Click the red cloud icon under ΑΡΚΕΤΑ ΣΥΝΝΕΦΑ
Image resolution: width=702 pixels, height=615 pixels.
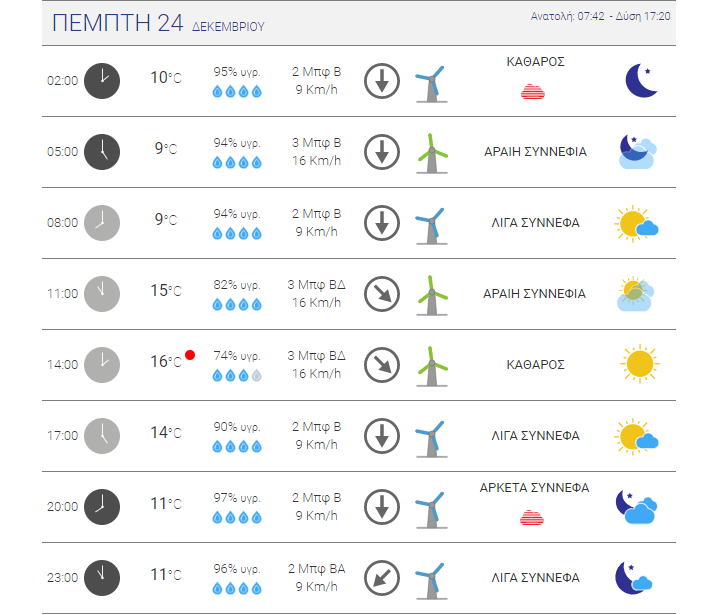532,517
